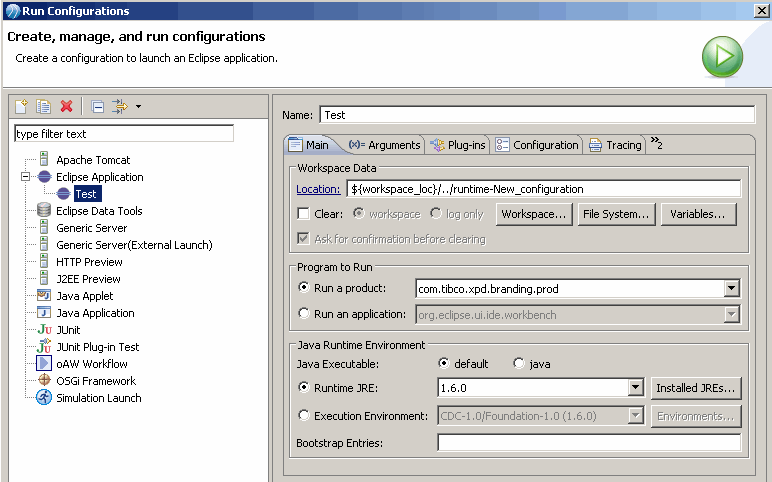
Task: Select the Runtime JRE radio button
Action: tap(304, 387)
